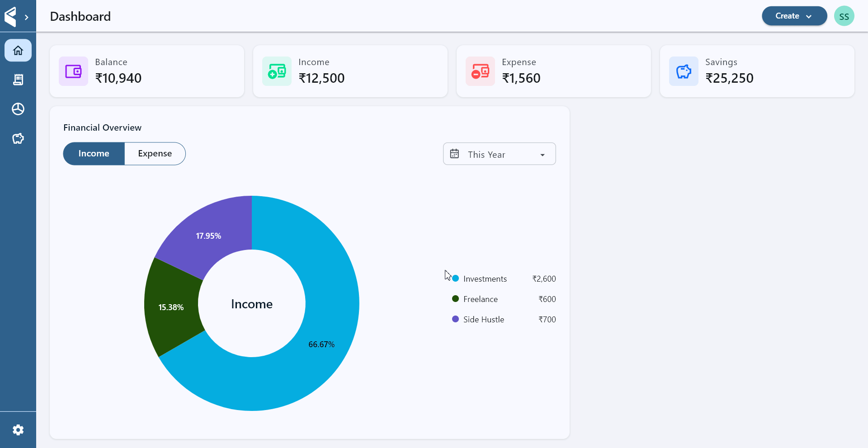Open the transactions receipt sidebar icon
This screenshot has width=868, height=448.
[18, 80]
